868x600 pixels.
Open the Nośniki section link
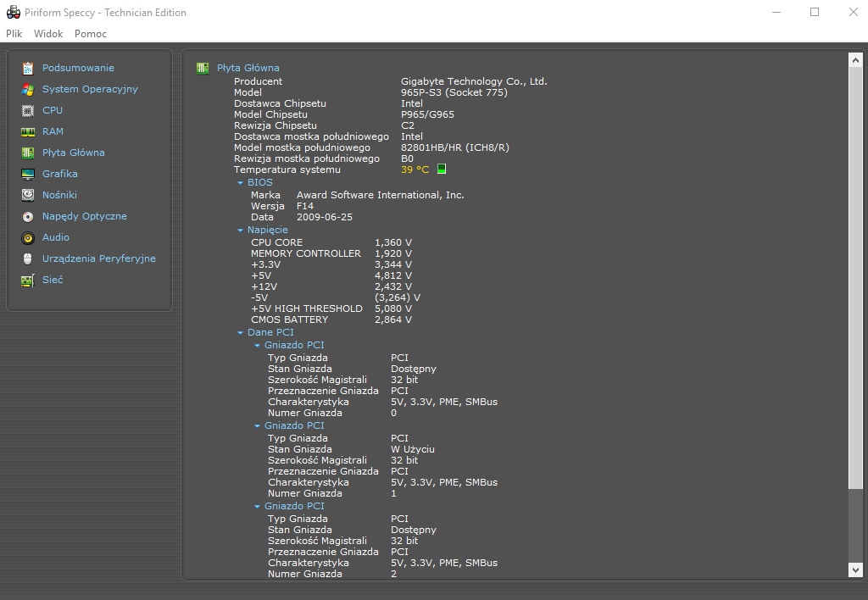59,195
